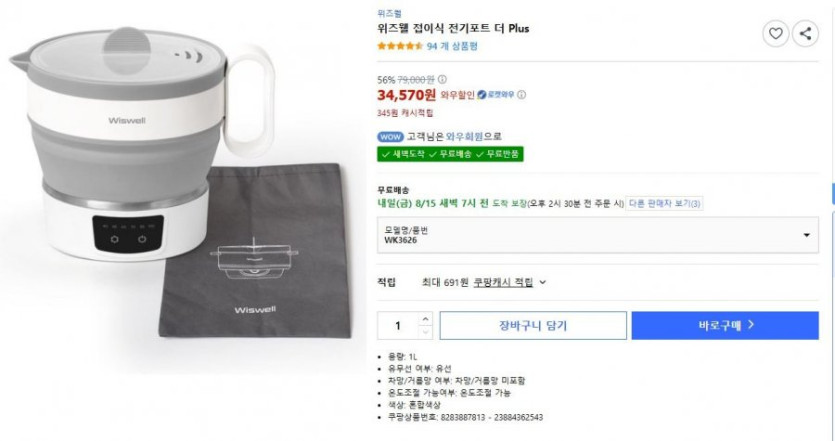Image resolution: width=835 pixels, height=441 pixels.
Task: Decrease quantity with the down arrow
Action: [x=425, y=331]
